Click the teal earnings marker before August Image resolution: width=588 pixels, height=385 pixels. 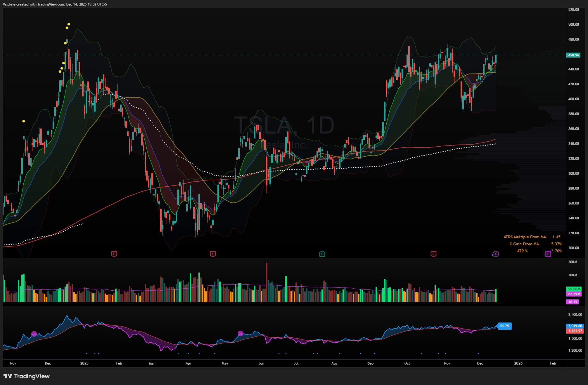point(322,254)
